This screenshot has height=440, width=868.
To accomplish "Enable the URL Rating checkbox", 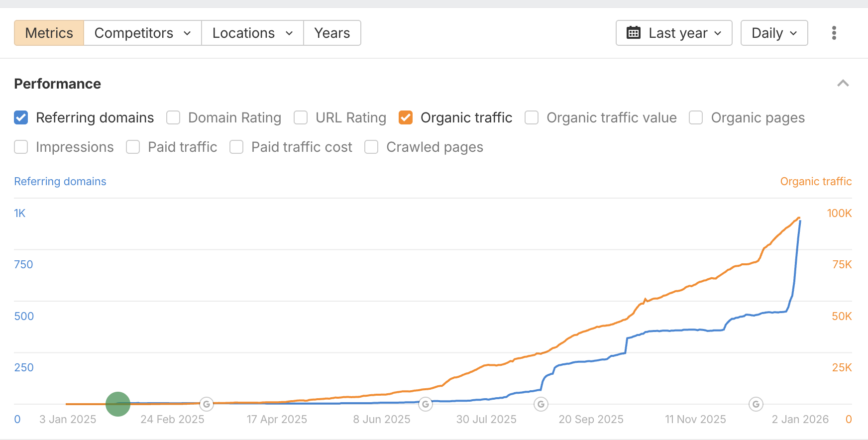I will pyautogui.click(x=301, y=117).
